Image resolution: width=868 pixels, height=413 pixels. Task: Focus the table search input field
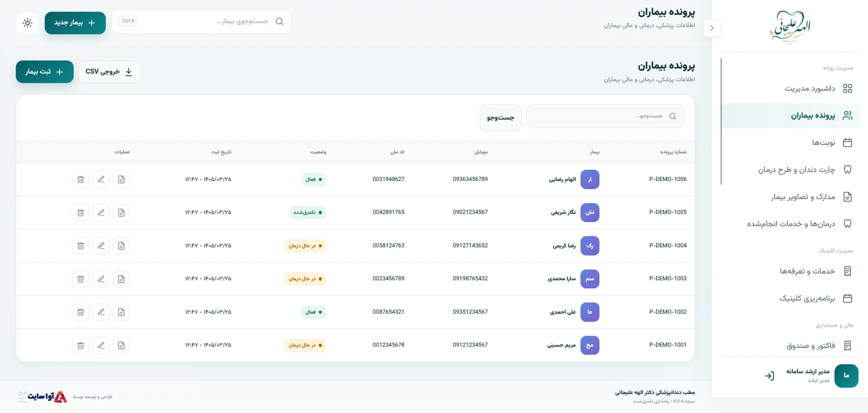pyautogui.click(x=605, y=116)
